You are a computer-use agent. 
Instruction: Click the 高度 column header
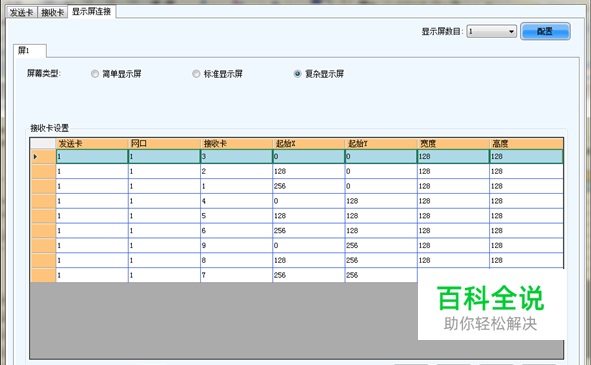pos(527,143)
